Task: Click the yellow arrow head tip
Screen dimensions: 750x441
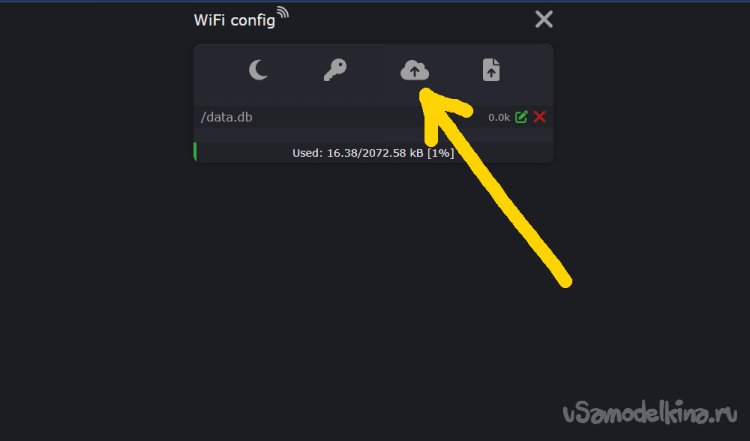Action: click(x=425, y=93)
